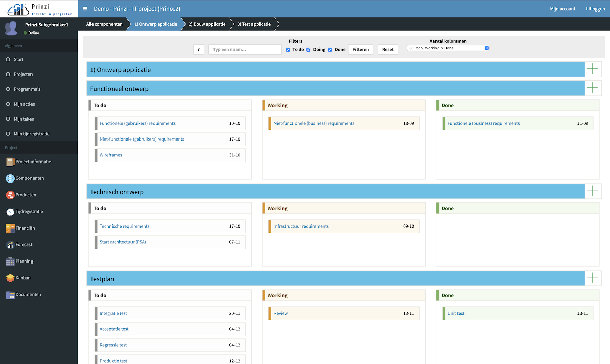
Task: Uncheck the Done filter checkbox
Action: click(330, 50)
